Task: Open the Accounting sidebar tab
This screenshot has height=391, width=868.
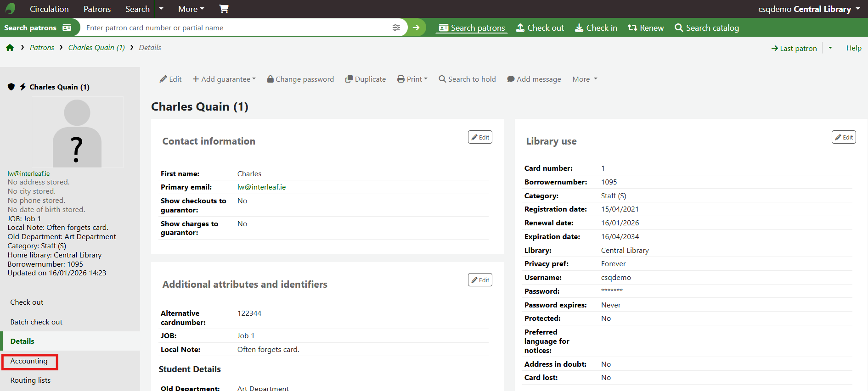Action: tap(29, 361)
